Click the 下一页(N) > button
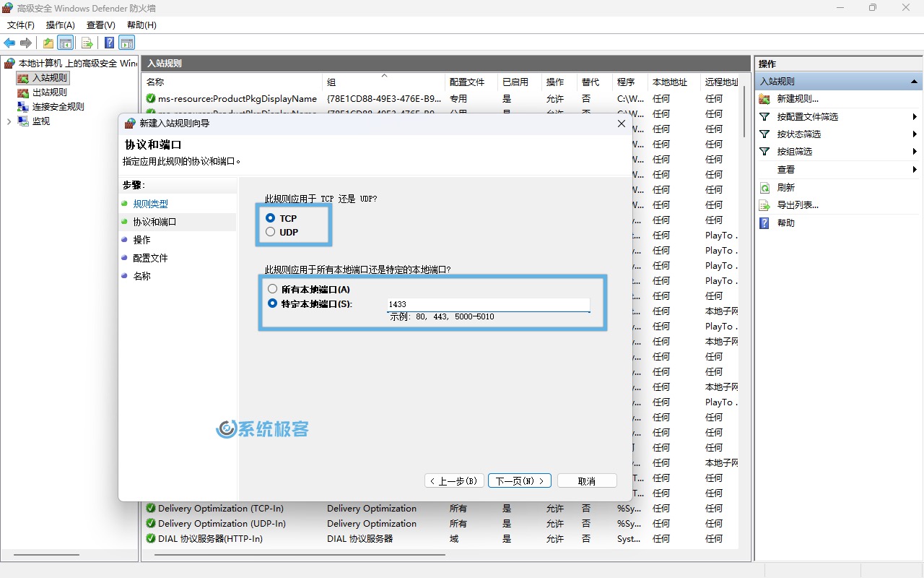 (x=520, y=481)
